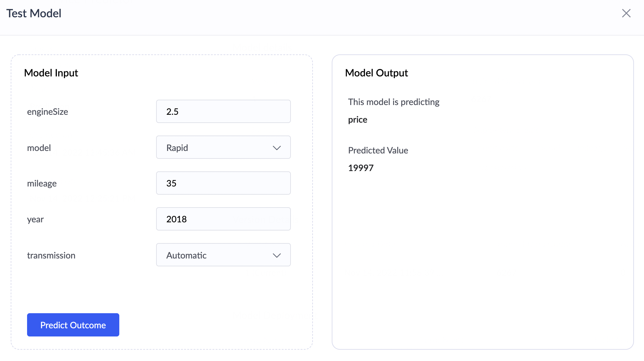The width and height of the screenshot is (644, 361).
Task: Click the engineSize field label
Action: coord(48,112)
